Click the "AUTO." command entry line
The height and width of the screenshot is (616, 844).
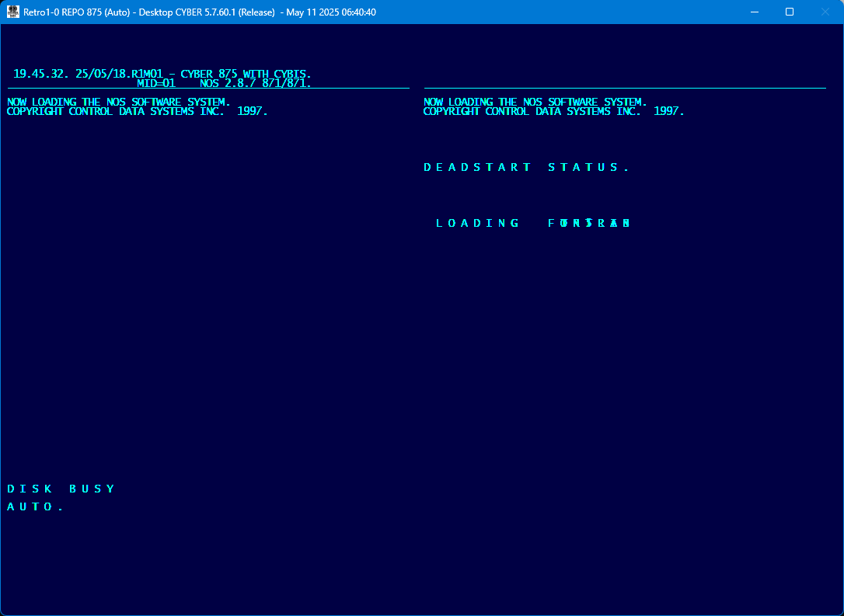pyautogui.click(x=35, y=506)
